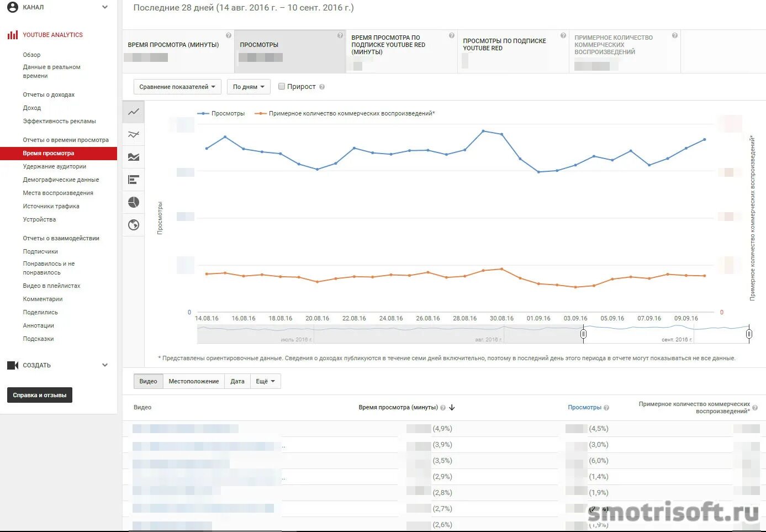Select the multi-line chart view icon
Image resolution: width=766 pixels, height=532 pixels.
tap(134, 134)
